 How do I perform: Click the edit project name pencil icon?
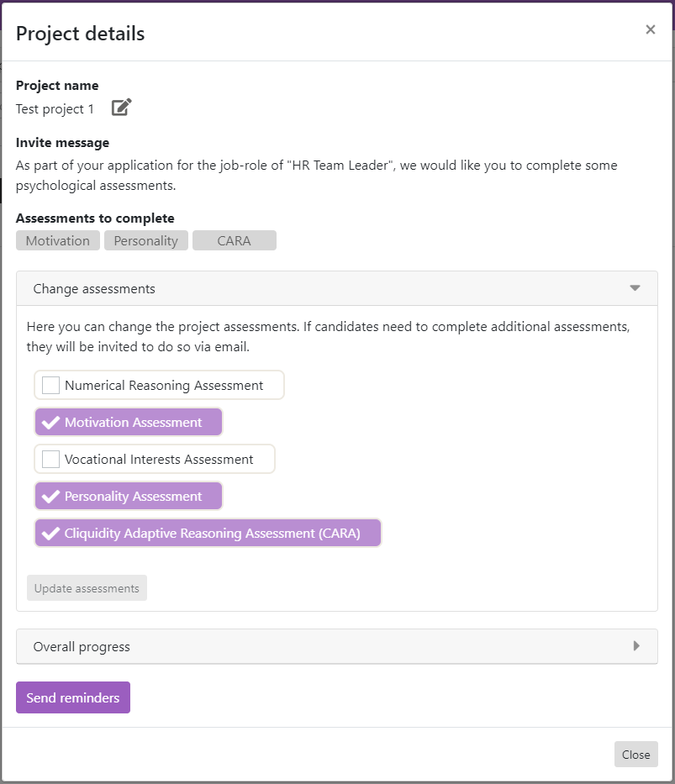(122, 108)
